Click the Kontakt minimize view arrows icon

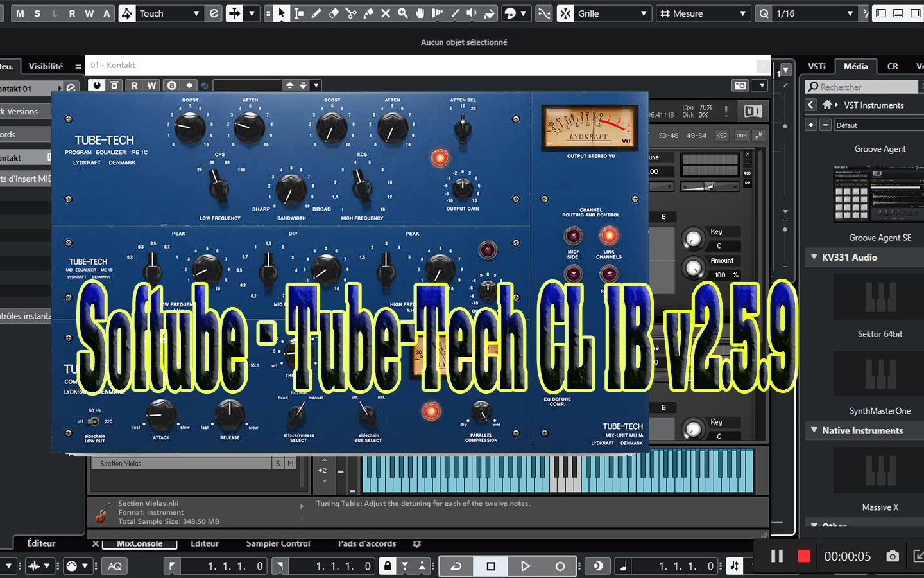pyautogui.click(x=759, y=136)
